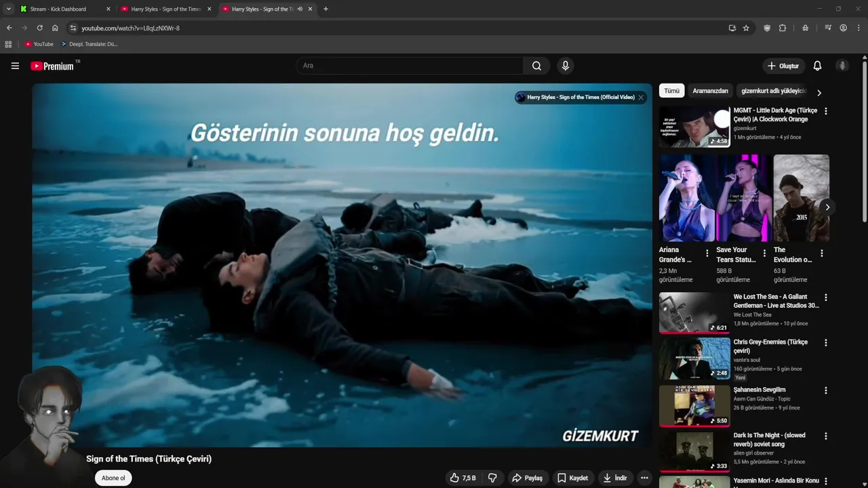The width and height of the screenshot is (868, 488).
Task: Open the MGMT Little Dark Age thumbnail
Action: (694, 126)
